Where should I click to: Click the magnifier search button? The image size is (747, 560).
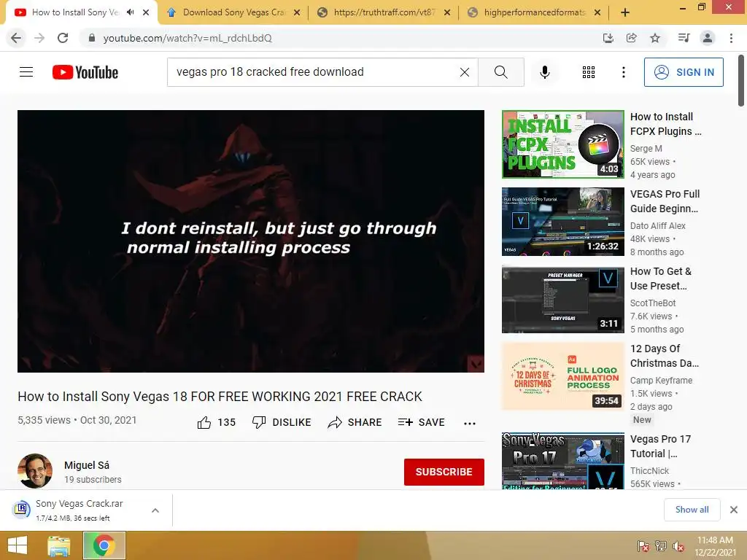500,72
